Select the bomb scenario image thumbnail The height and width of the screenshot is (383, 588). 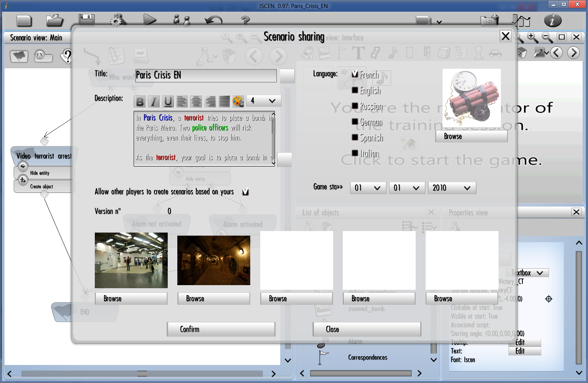pyautogui.click(x=472, y=98)
